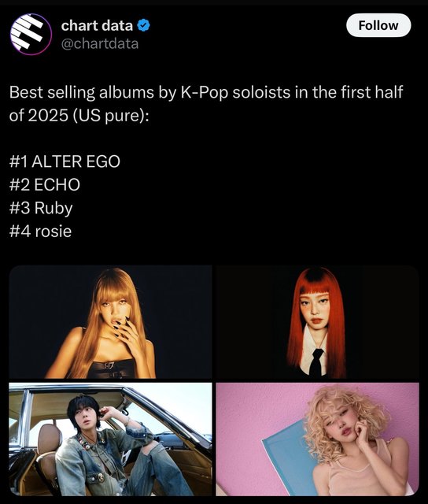Click the black necktie in the red-hair photo
Image resolution: width=428 pixels, height=504 pixels.
pyautogui.click(x=316, y=361)
